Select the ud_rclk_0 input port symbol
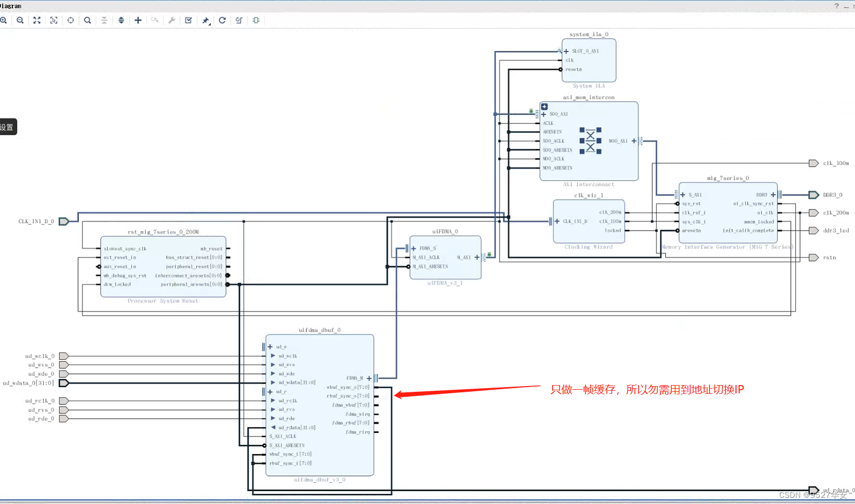Image resolution: width=855 pixels, height=504 pixels. click(x=64, y=401)
